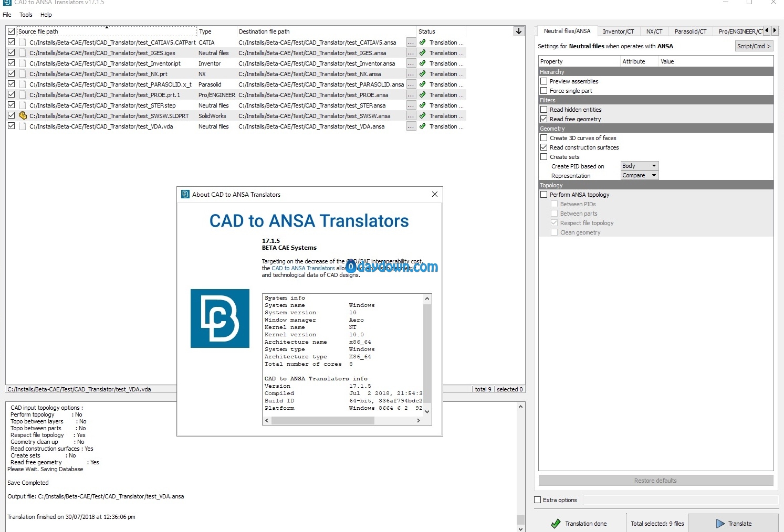Click horizontal scrollbar in System info box
784x532 pixels.
(x=323, y=420)
